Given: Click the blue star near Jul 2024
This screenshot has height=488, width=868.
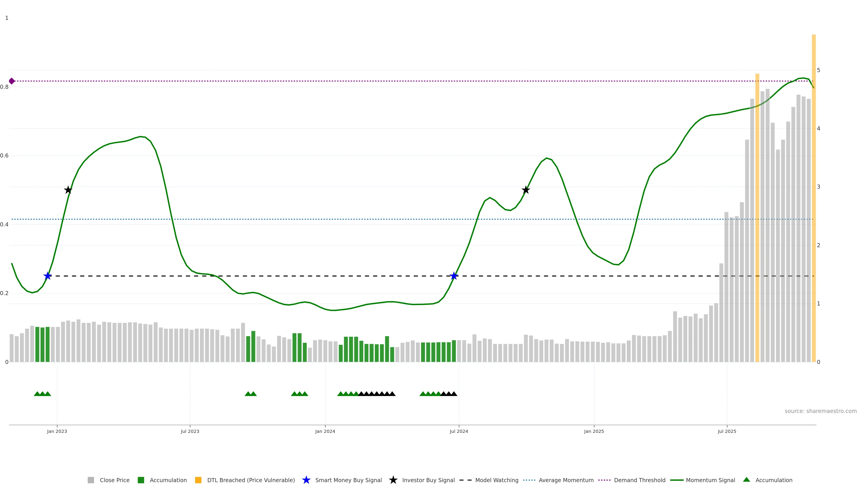Looking at the screenshot, I should point(454,276).
